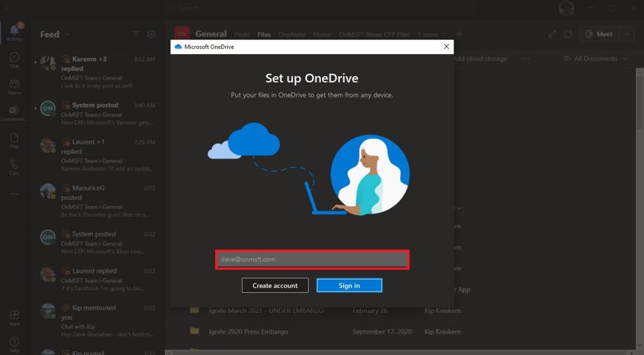
Task: Add a new tab with plus icon
Action: click(460, 35)
